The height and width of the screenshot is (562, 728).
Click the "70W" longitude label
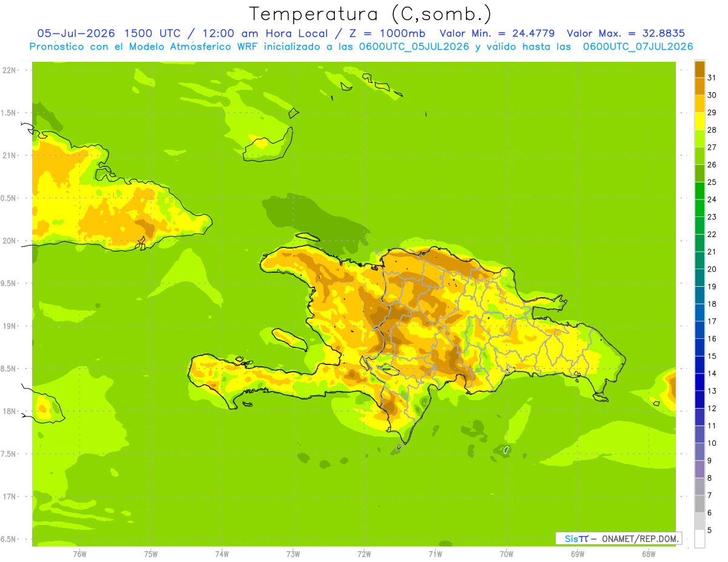507,554
